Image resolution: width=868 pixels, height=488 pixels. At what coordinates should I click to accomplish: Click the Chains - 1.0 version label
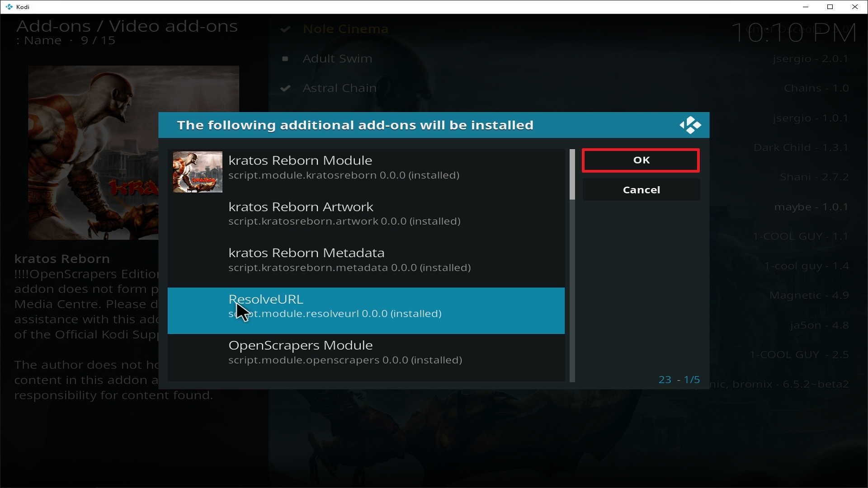[x=816, y=88]
